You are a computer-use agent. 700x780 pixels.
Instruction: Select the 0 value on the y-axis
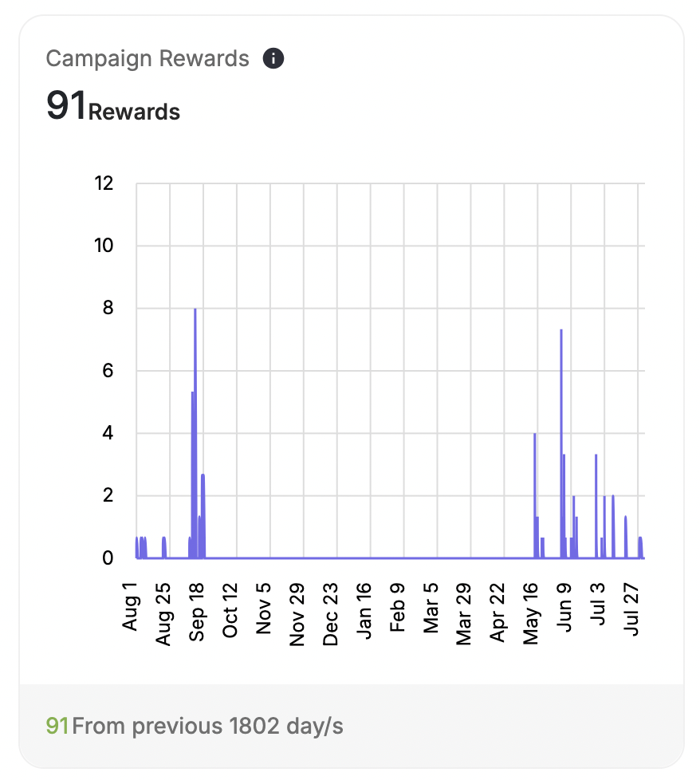tap(108, 557)
